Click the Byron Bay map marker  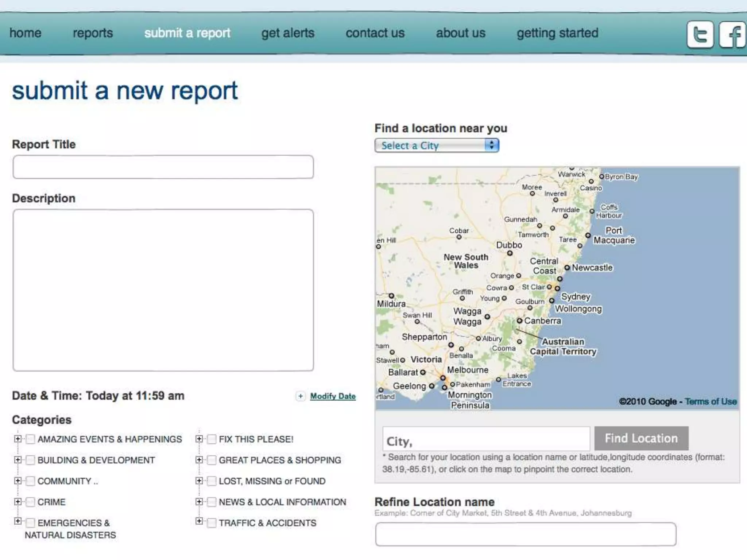602,176
